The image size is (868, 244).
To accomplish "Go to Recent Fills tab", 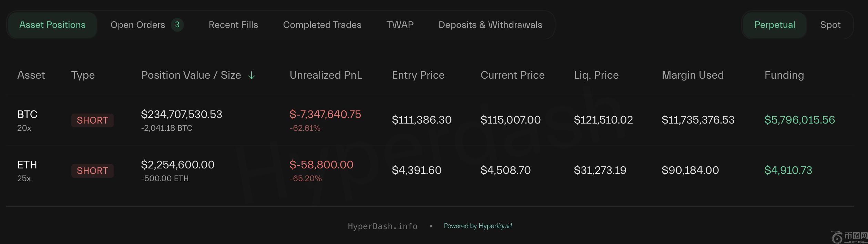I will pyautogui.click(x=233, y=25).
